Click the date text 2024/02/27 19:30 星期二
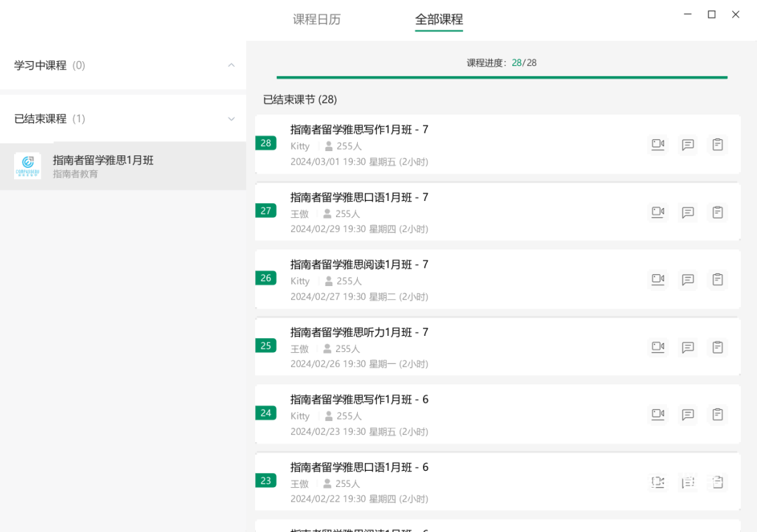The width and height of the screenshot is (757, 532). tap(343, 297)
